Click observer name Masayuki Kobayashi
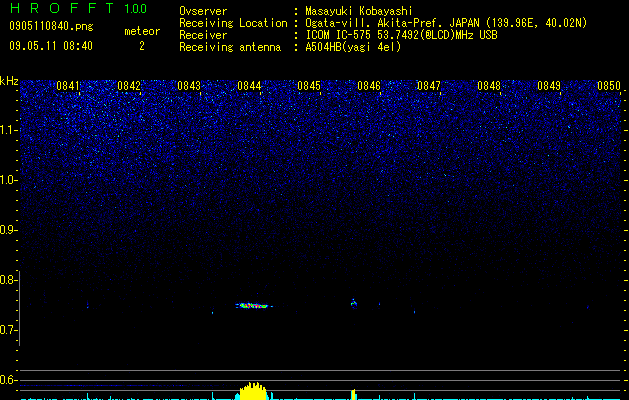Screen dimensions: 629x400 click(359, 11)
